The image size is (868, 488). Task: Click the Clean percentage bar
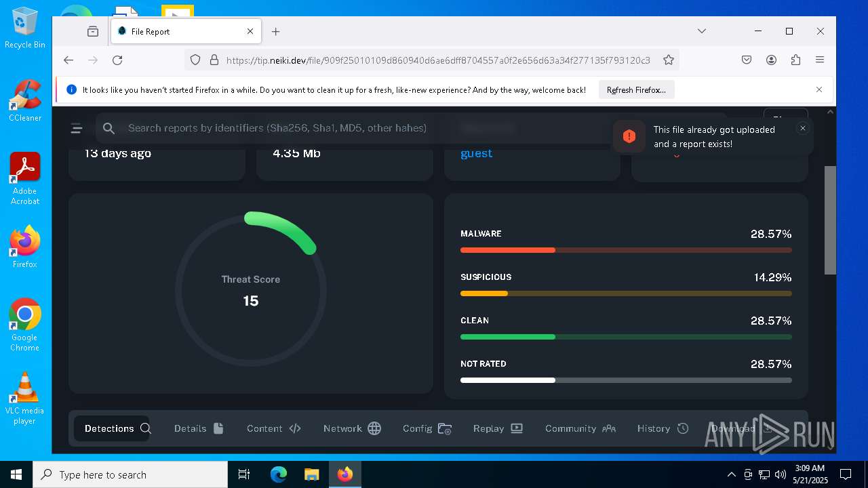coord(626,337)
